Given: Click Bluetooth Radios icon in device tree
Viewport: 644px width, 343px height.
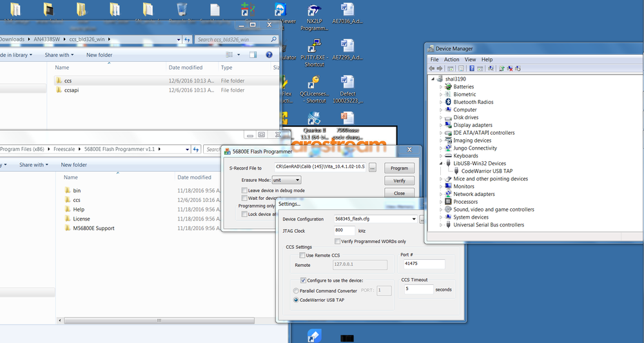Looking at the screenshot, I should [448, 102].
